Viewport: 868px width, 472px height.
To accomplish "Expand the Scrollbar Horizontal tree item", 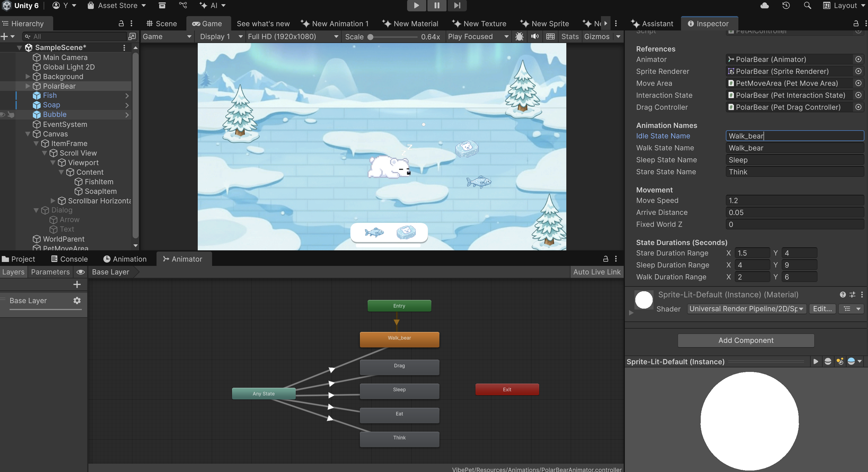I will [x=53, y=201].
